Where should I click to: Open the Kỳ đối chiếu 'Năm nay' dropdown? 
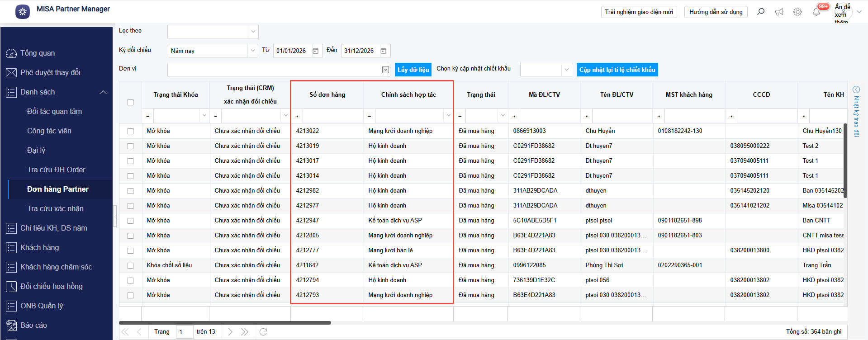point(253,51)
